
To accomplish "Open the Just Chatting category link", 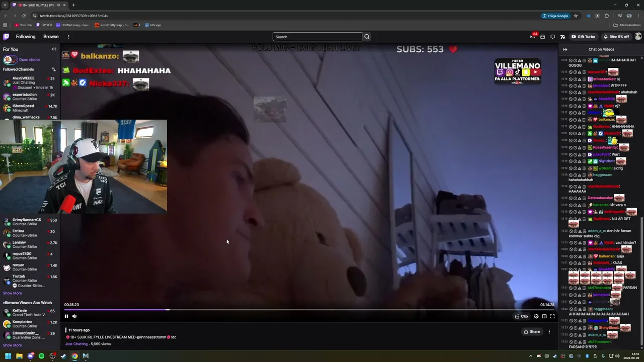I will (x=76, y=344).
